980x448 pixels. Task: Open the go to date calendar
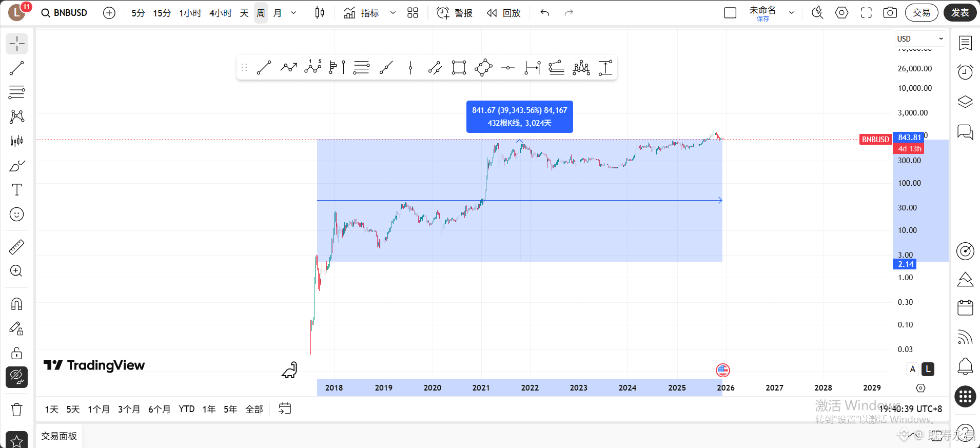(285, 408)
